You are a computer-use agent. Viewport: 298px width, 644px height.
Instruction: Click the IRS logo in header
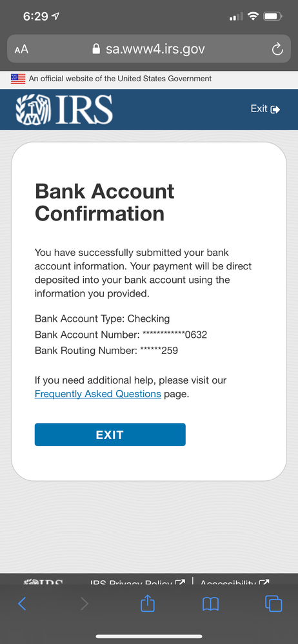pyautogui.click(x=64, y=110)
